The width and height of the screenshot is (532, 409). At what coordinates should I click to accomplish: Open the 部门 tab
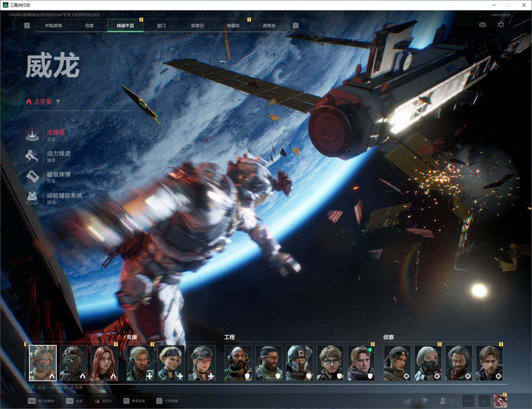(x=161, y=26)
